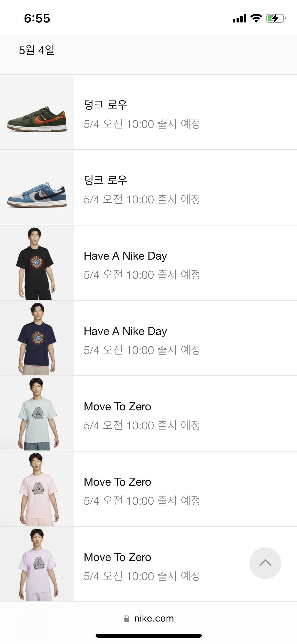Screen dimensions: 297x644
Task: Open the second Have A Nike Day title
Action: click(125, 331)
